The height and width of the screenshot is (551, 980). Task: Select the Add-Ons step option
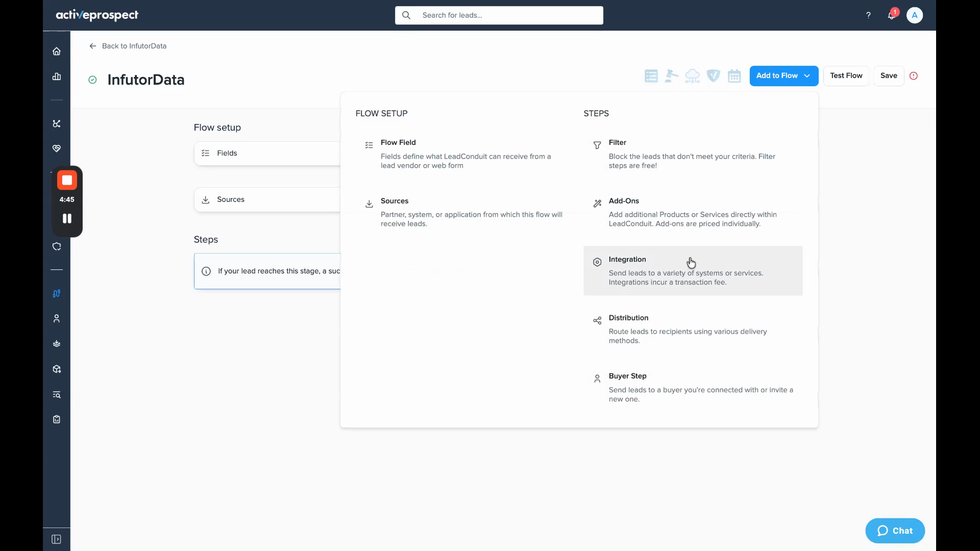click(x=693, y=212)
